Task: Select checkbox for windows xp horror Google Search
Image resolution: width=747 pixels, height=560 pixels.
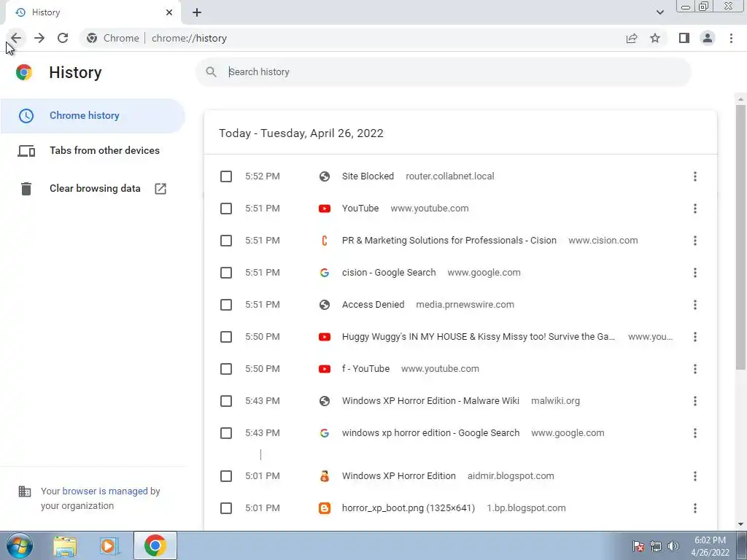Action: coord(226,433)
